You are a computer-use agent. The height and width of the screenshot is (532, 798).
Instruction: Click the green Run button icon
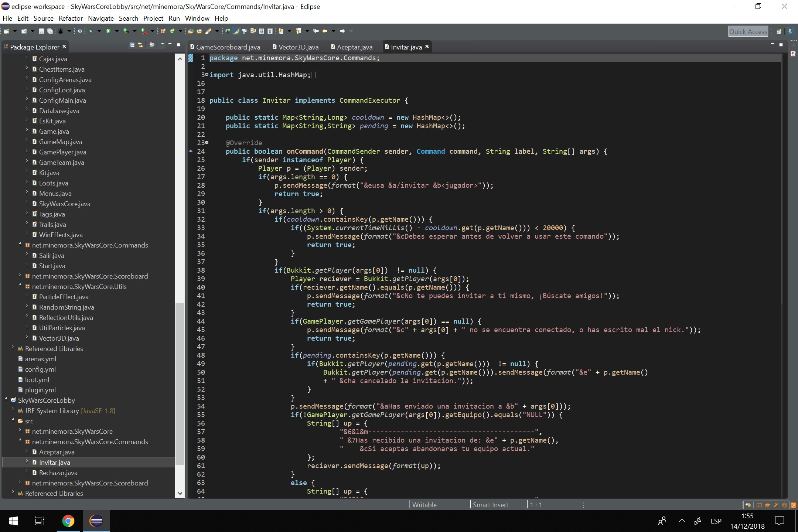[x=108, y=31]
